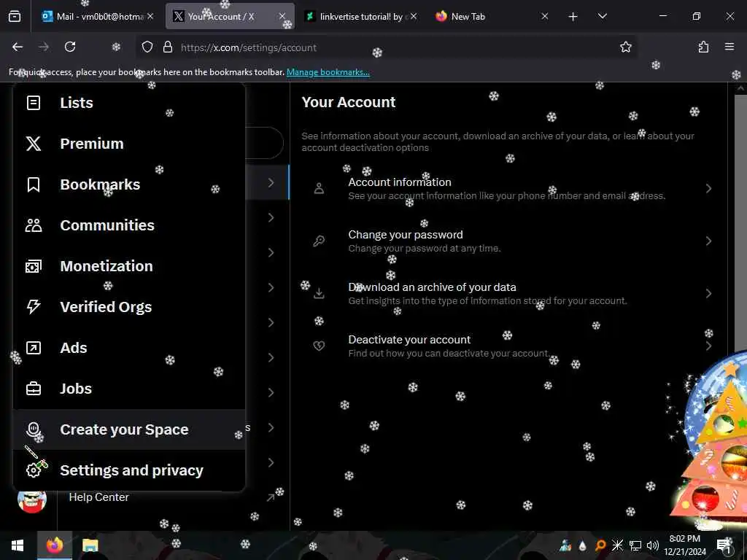Open Bookmarks in the X menu
The image size is (747, 560).
point(128,184)
